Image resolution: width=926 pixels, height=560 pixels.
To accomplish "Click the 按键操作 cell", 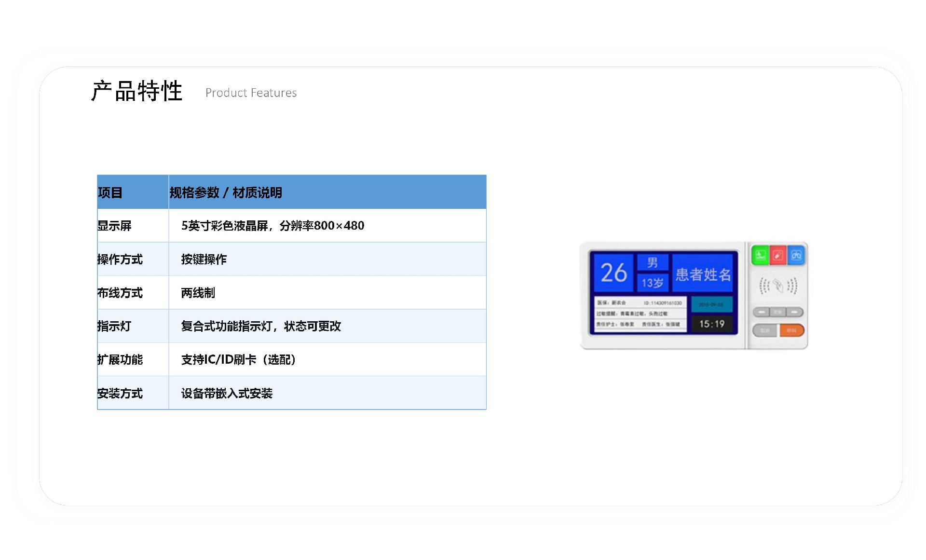I will (327, 259).
